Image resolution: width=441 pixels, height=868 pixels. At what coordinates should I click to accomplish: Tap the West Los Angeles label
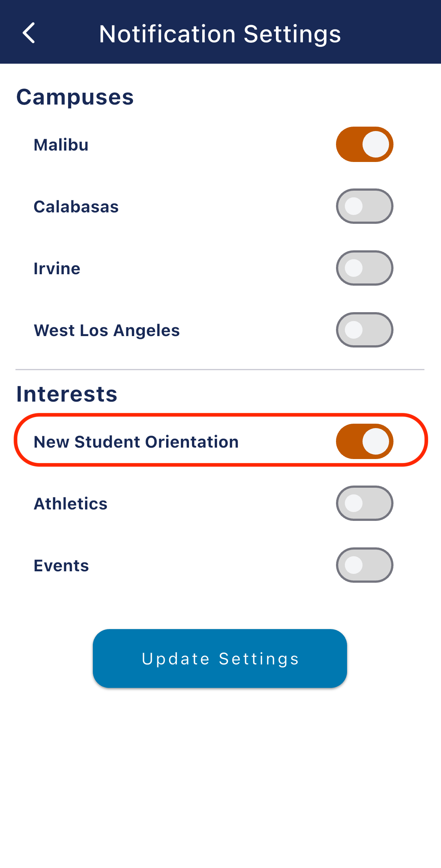(107, 330)
